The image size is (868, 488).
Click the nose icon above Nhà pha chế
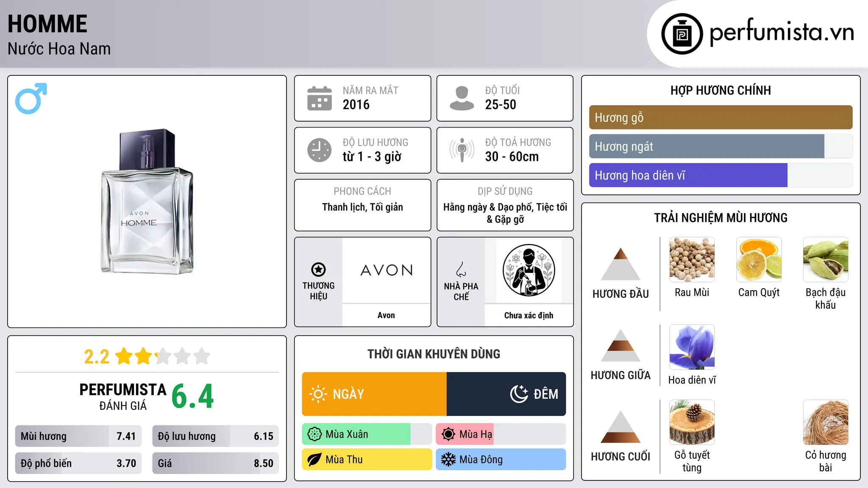coord(461,269)
